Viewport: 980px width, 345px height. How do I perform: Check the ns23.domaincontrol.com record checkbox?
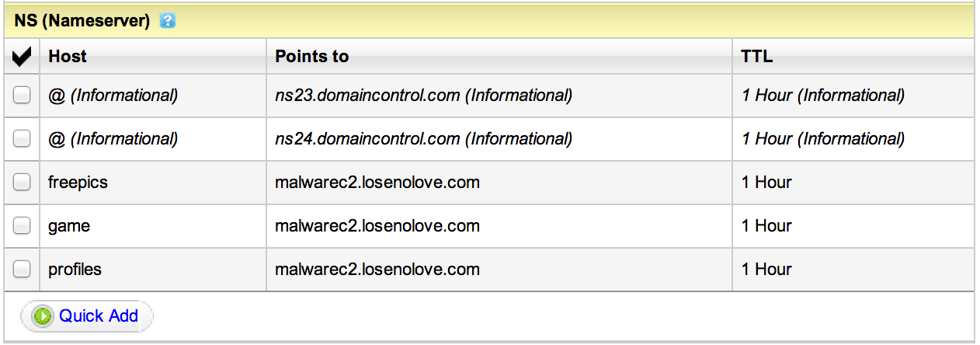pyautogui.click(x=22, y=96)
